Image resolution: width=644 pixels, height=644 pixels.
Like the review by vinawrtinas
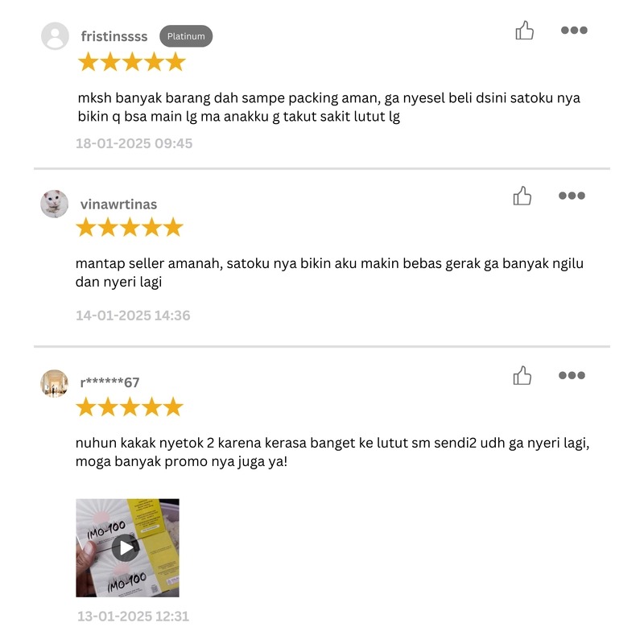[x=522, y=196]
